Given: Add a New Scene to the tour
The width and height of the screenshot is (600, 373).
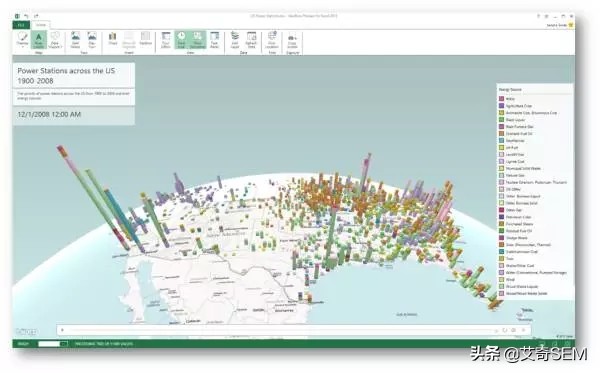Looking at the screenshot, I should [x=75, y=40].
